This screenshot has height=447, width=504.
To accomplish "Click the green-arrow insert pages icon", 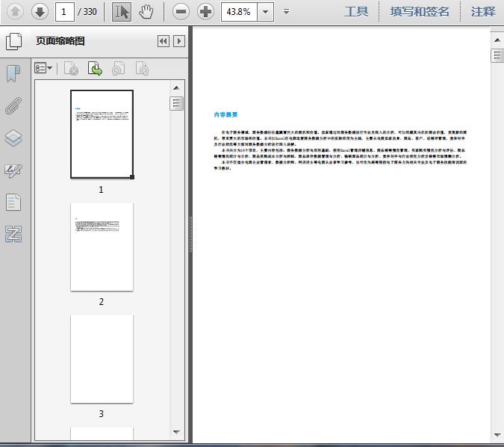I will (x=95, y=68).
